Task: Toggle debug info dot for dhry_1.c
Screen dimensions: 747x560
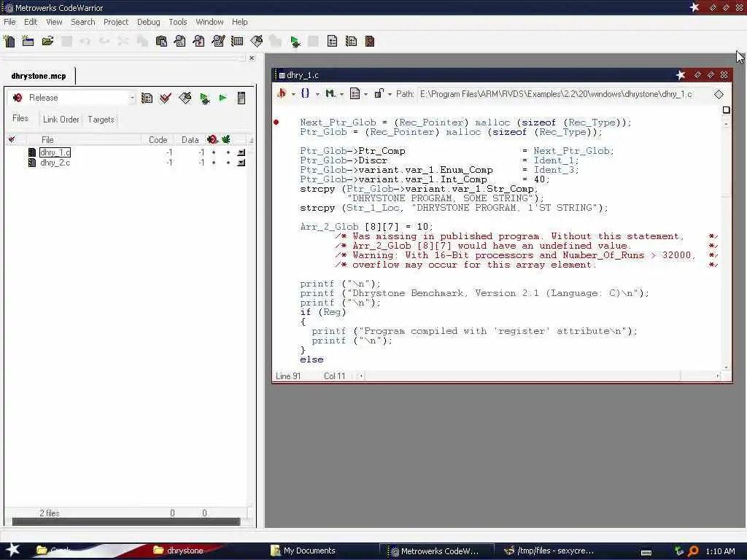Action: coord(214,152)
